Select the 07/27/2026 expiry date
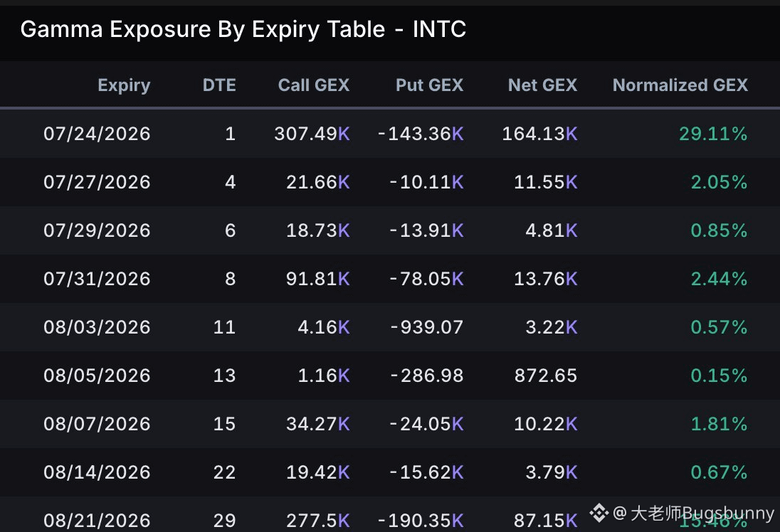 point(97,182)
